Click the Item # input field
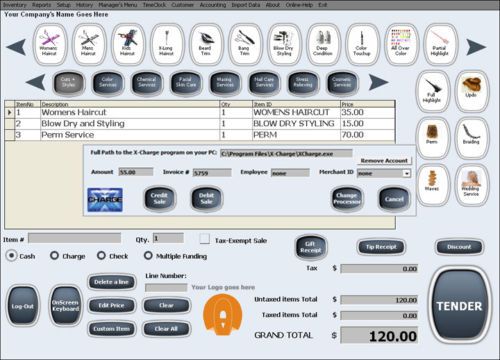This screenshot has width=500, height=360. pyautogui.click(x=74, y=238)
